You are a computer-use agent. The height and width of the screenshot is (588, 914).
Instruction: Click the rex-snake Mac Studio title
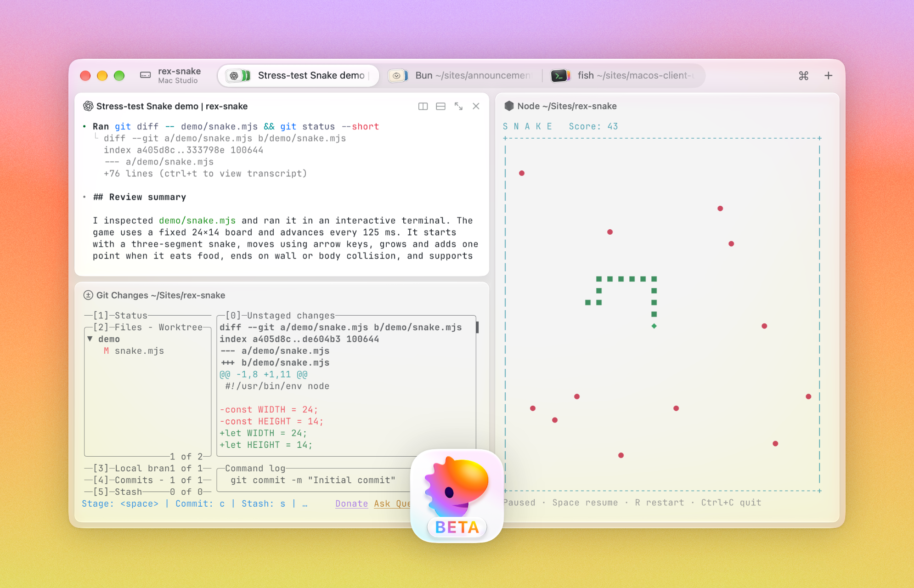179,75
